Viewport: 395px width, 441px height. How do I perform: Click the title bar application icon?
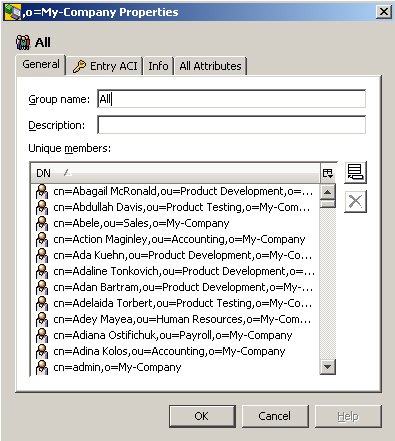click(x=13, y=12)
